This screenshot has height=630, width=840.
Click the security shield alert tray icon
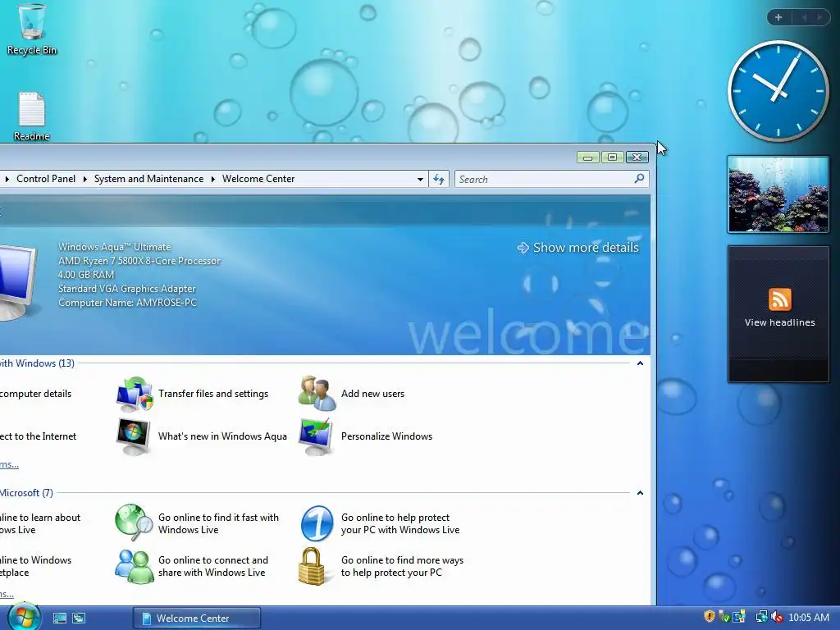pos(710,617)
